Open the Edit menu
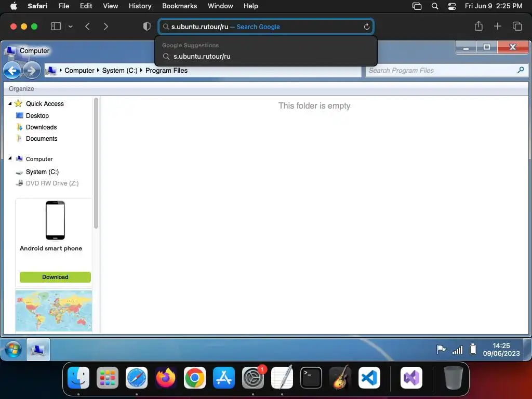This screenshot has width=532, height=399. (86, 6)
